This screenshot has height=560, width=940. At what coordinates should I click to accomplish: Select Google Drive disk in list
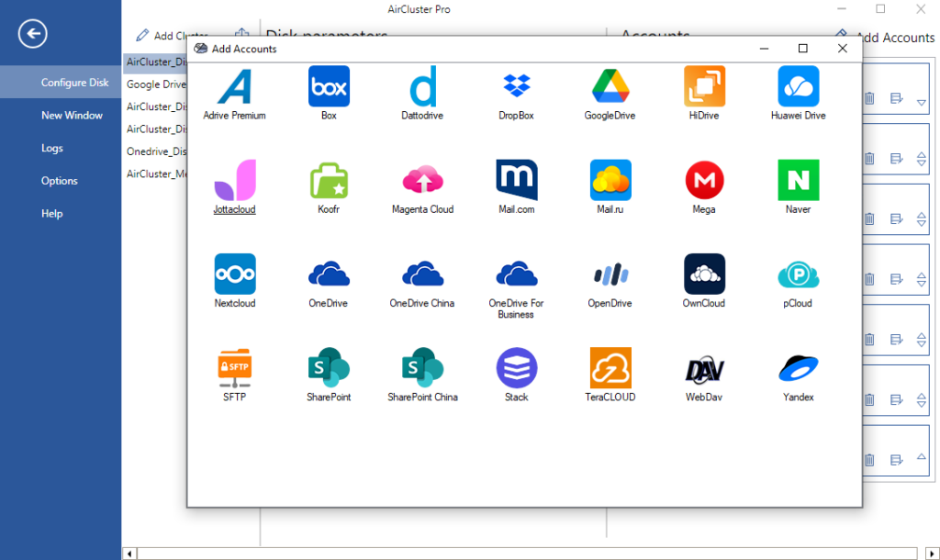click(x=155, y=84)
